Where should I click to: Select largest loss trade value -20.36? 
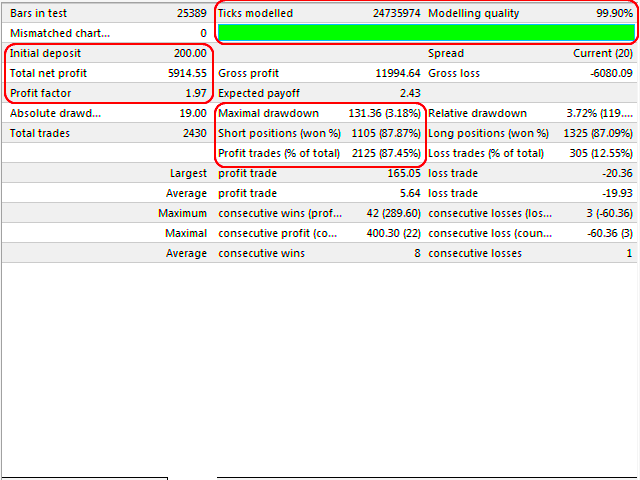point(617,173)
